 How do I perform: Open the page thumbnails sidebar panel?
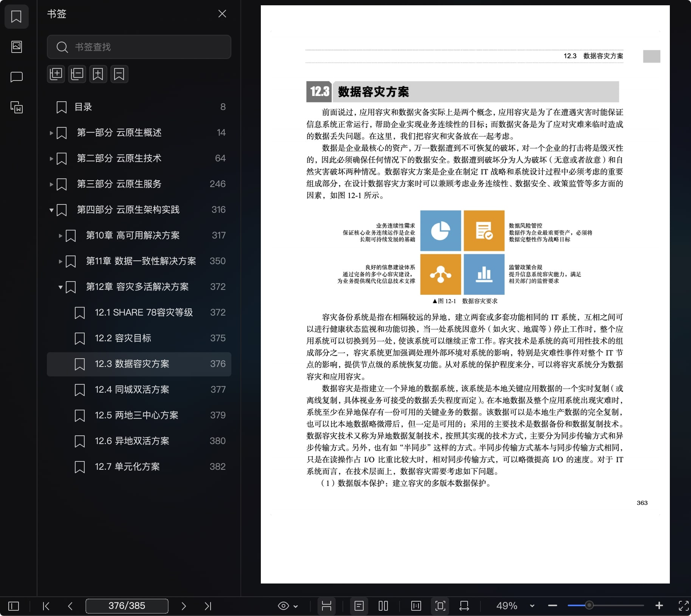tap(16, 47)
